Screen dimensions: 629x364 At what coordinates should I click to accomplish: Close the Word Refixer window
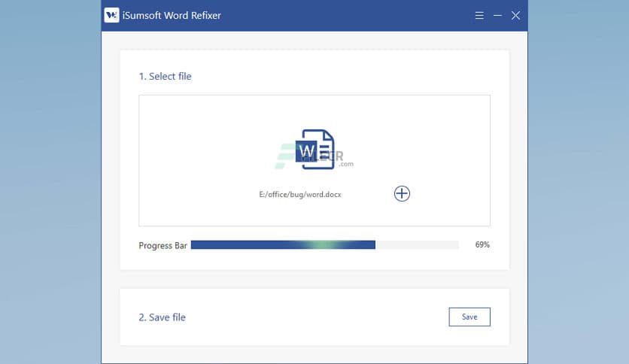pos(515,16)
